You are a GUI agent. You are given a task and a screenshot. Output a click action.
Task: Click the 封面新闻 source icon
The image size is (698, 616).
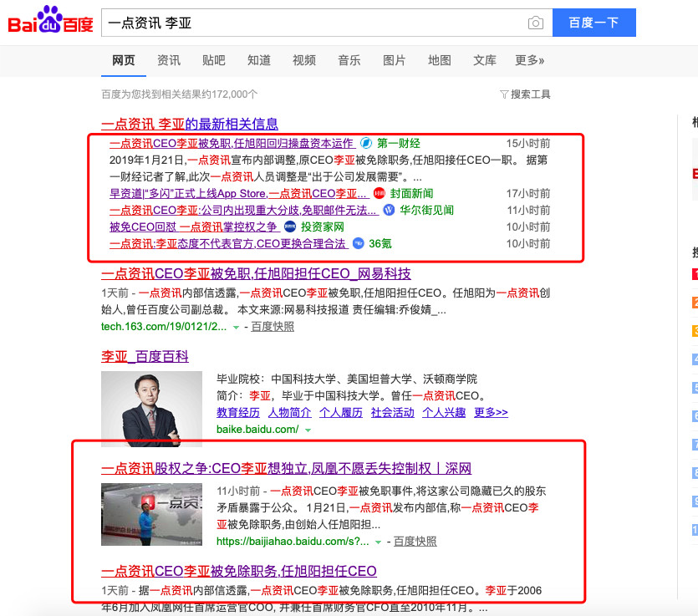pos(379,194)
